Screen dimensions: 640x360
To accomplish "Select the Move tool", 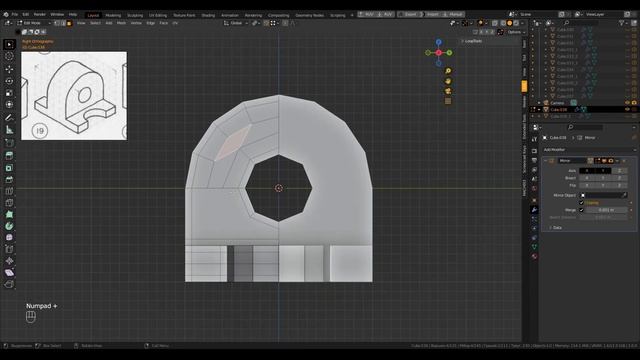I will (x=9, y=69).
